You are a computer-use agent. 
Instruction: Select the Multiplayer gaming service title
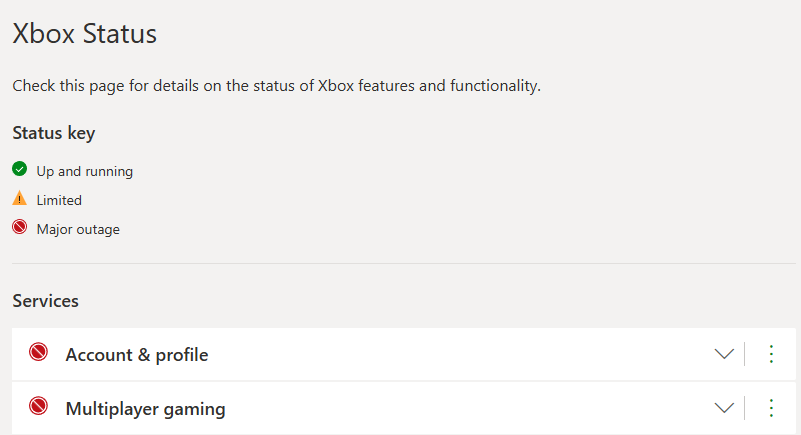(146, 409)
